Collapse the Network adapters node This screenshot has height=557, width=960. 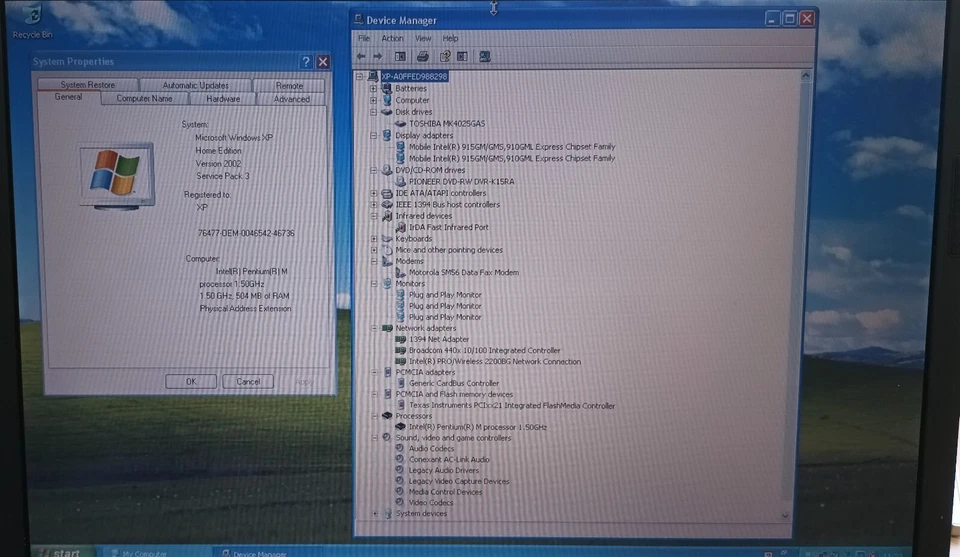pos(374,328)
